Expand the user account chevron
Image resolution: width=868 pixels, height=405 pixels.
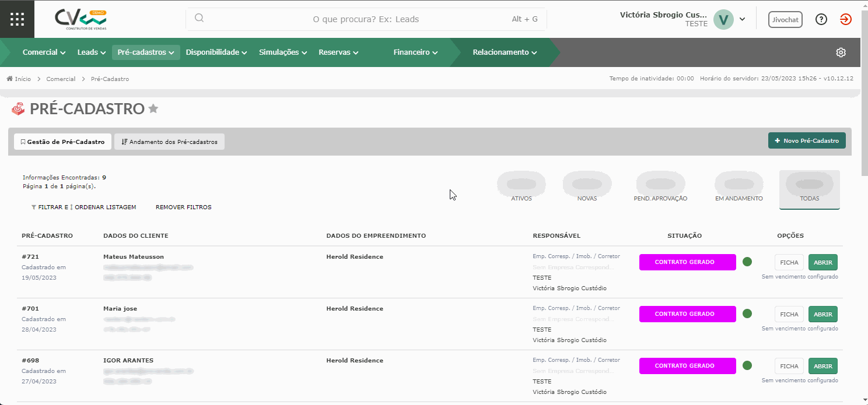tap(742, 19)
